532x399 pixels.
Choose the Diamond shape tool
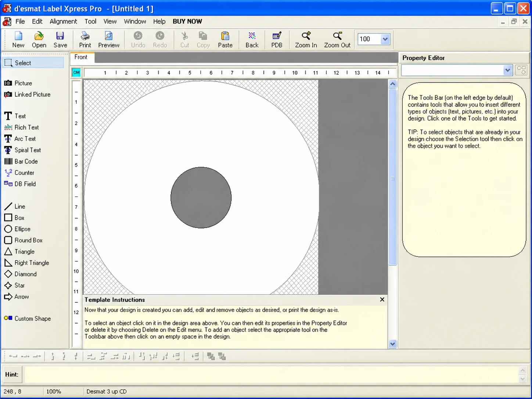pos(20,274)
